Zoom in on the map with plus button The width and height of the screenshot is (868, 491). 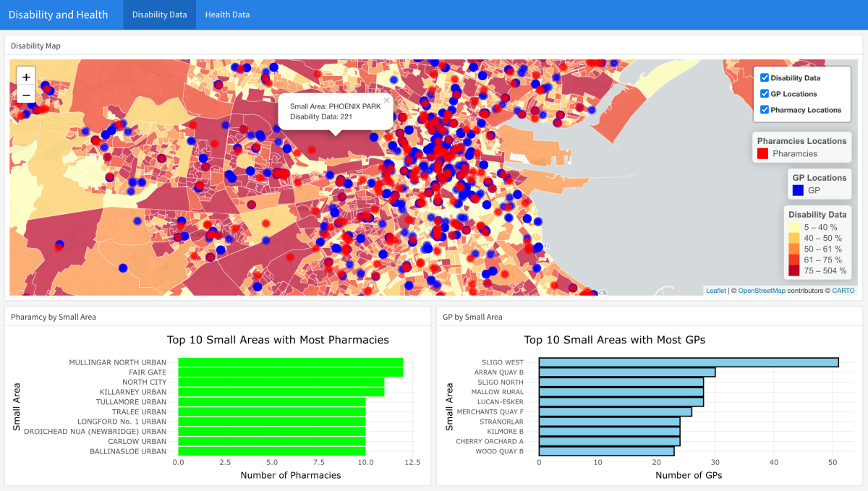[25, 76]
